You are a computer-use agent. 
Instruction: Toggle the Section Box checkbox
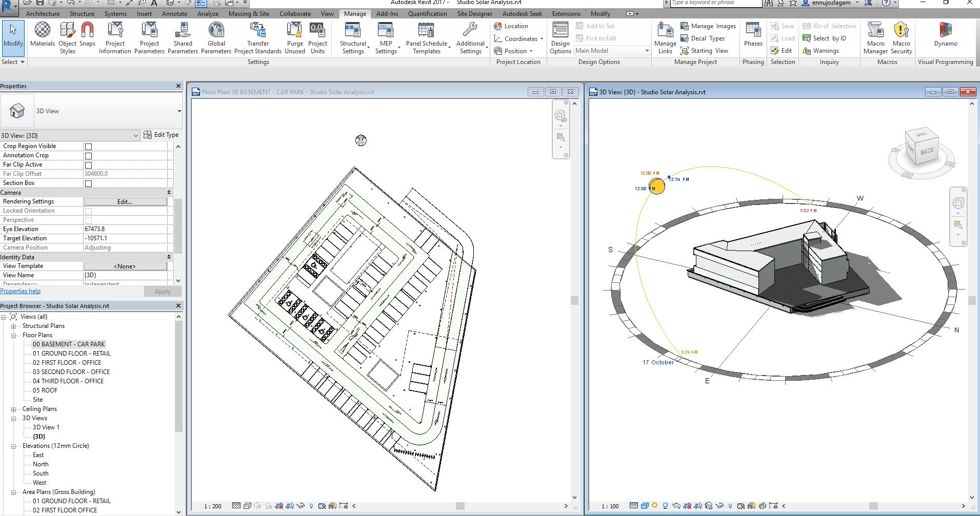click(x=89, y=183)
